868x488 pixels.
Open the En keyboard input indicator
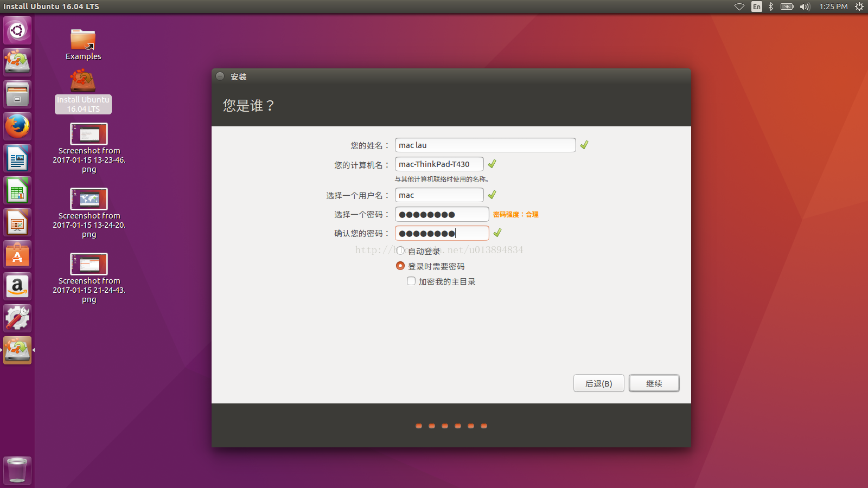click(757, 7)
